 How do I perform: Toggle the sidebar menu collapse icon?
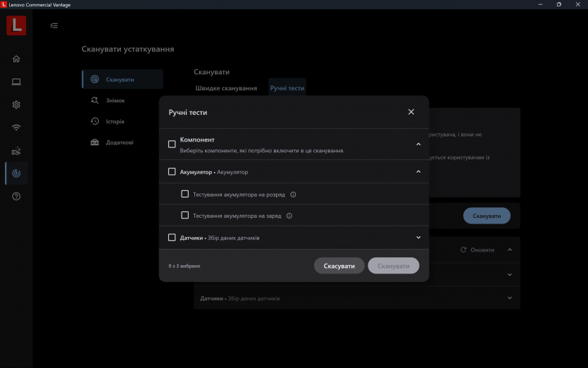tap(54, 26)
